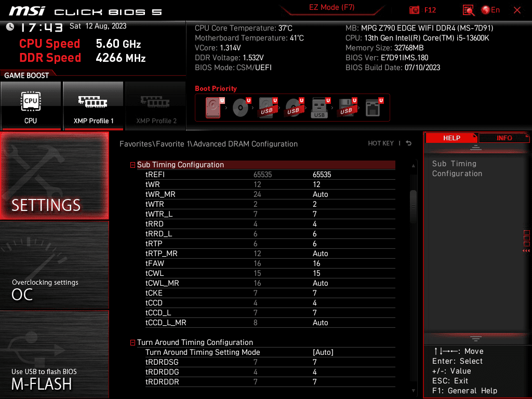Switch to EZ Mode (F7)

[331, 7]
